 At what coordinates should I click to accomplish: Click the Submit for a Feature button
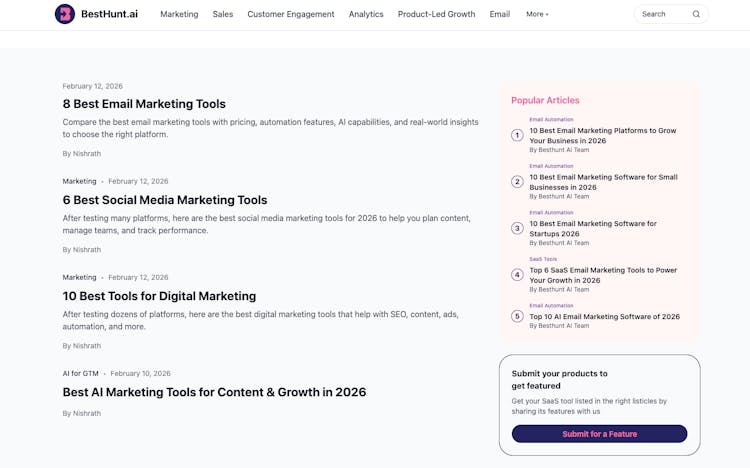(599, 434)
